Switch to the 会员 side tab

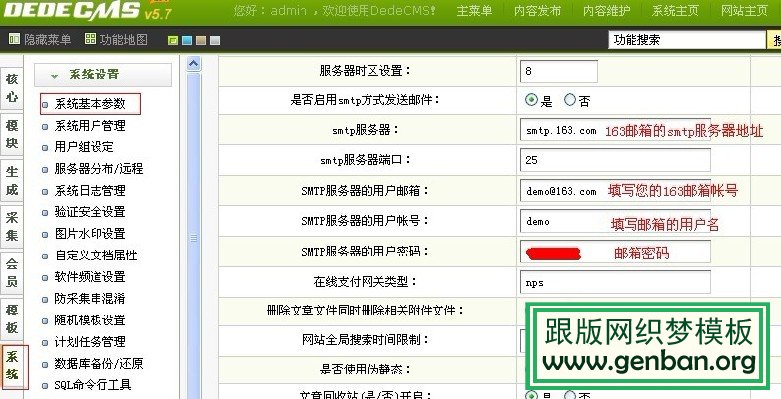coord(11,272)
